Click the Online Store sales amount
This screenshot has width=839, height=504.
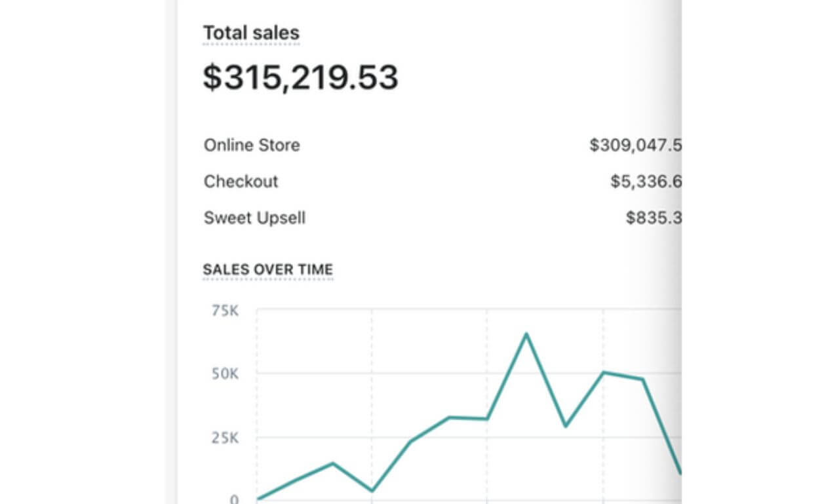click(634, 145)
